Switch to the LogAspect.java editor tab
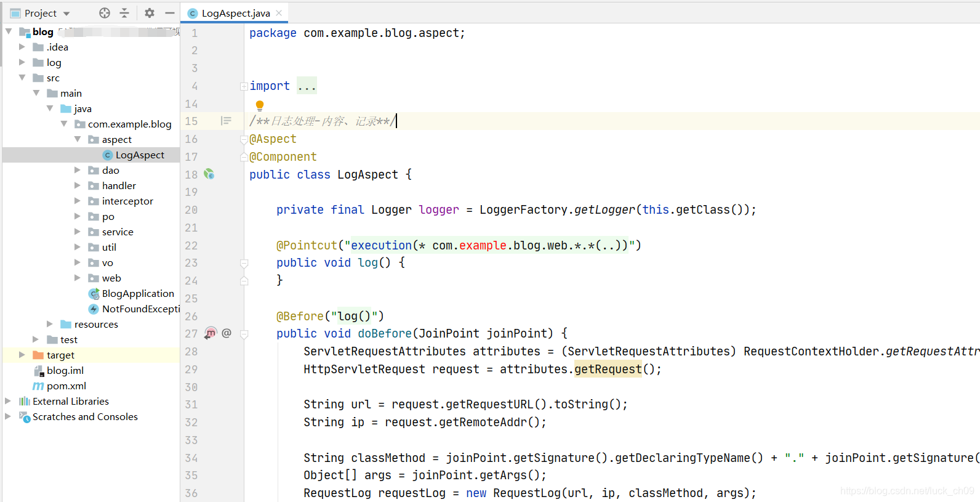 point(236,13)
